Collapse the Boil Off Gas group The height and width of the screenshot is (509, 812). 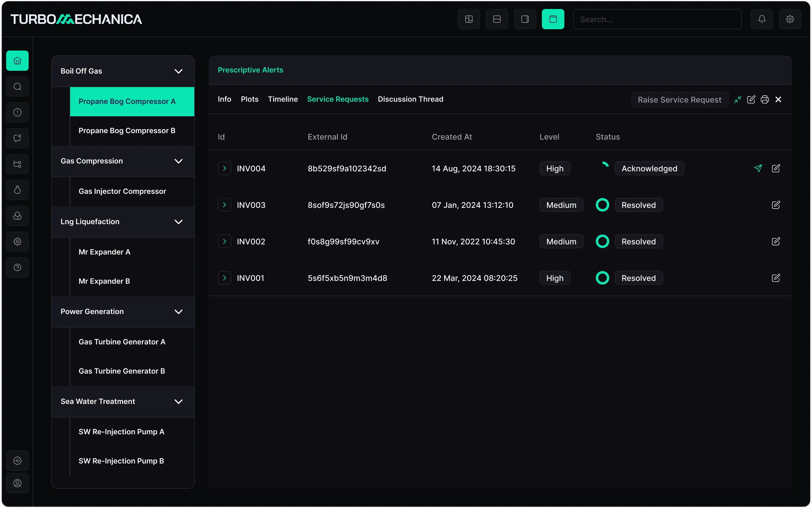point(178,71)
